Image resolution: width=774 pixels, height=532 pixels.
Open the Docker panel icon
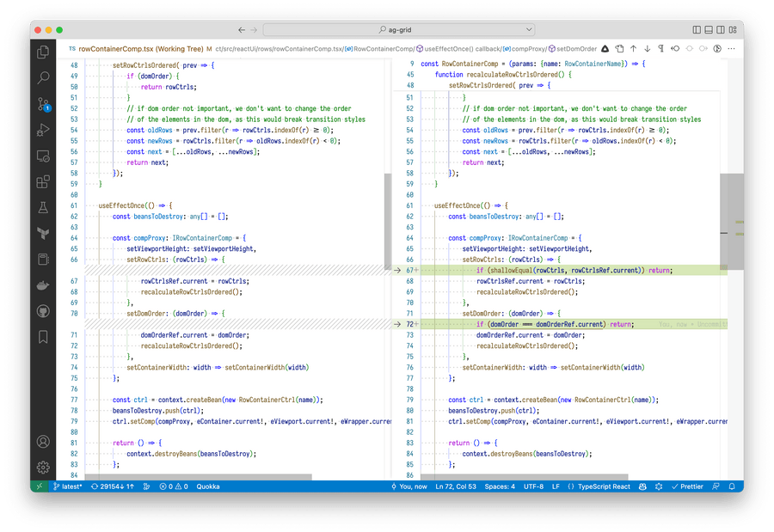pyautogui.click(x=43, y=284)
